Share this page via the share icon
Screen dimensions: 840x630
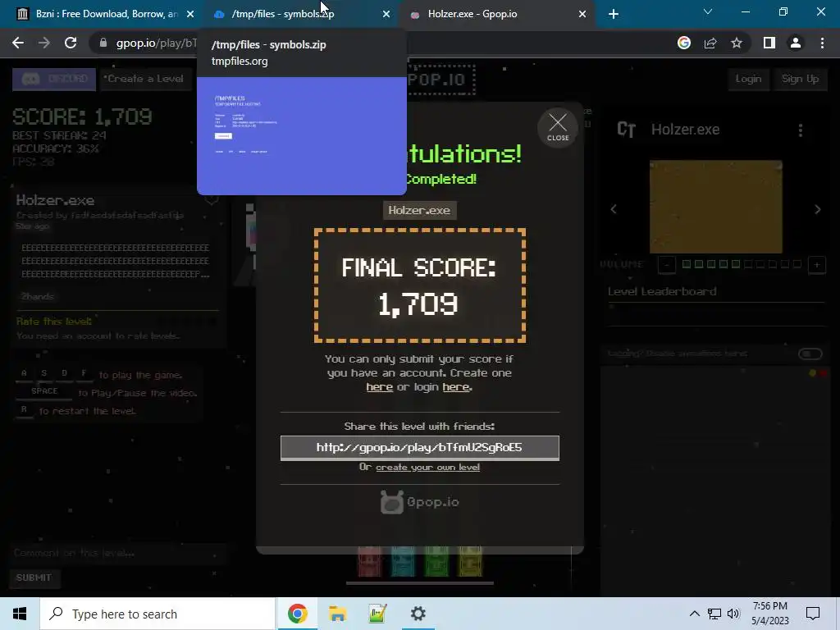click(710, 43)
